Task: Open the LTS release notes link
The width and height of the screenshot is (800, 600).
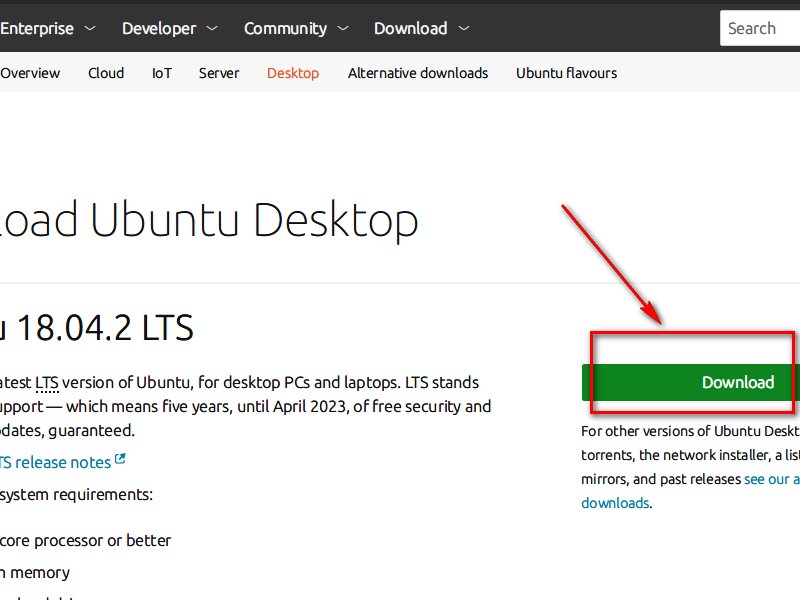Action: tap(55, 462)
